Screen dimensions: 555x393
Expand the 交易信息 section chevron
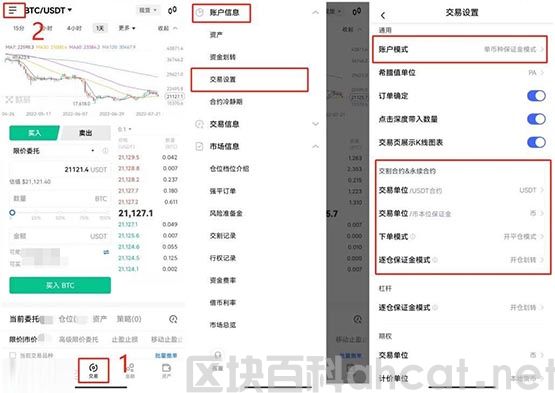click(x=315, y=124)
